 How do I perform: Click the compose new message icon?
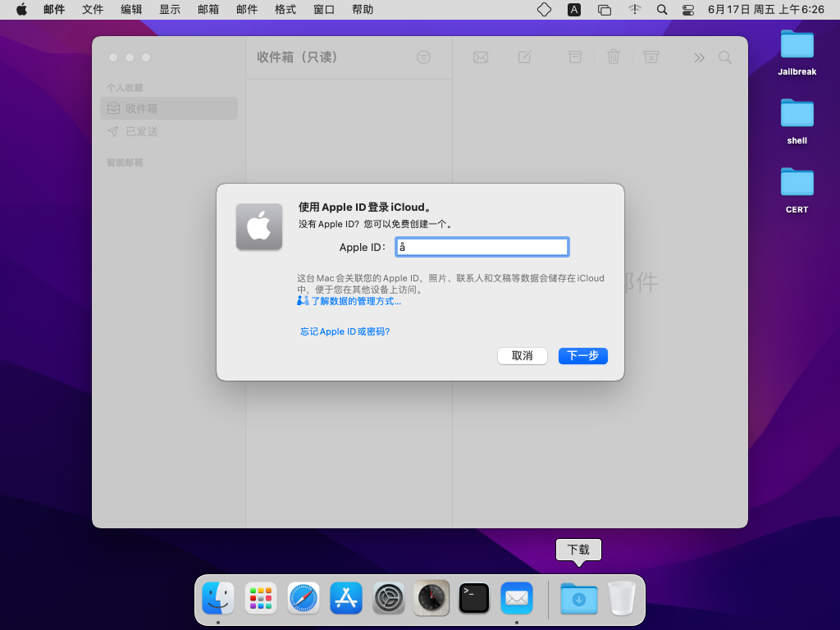tap(524, 57)
